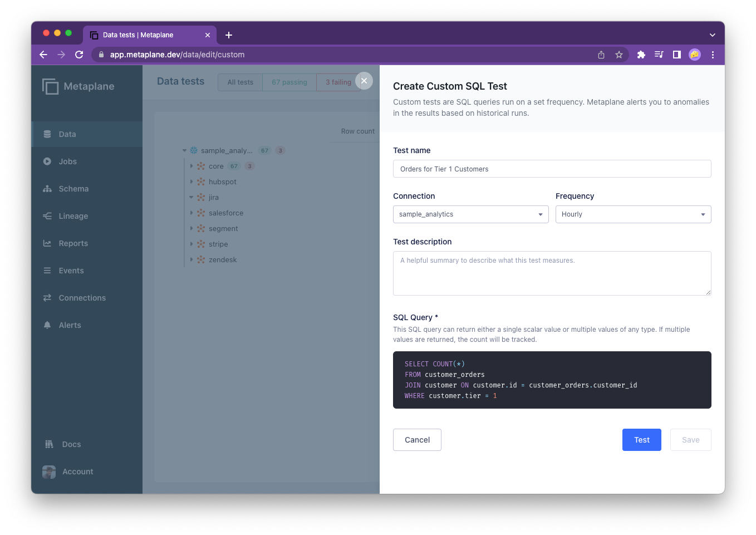Image resolution: width=756 pixels, height=535 pixels.
Task: Cancel the custom SQL test
Action: (417, 440)
